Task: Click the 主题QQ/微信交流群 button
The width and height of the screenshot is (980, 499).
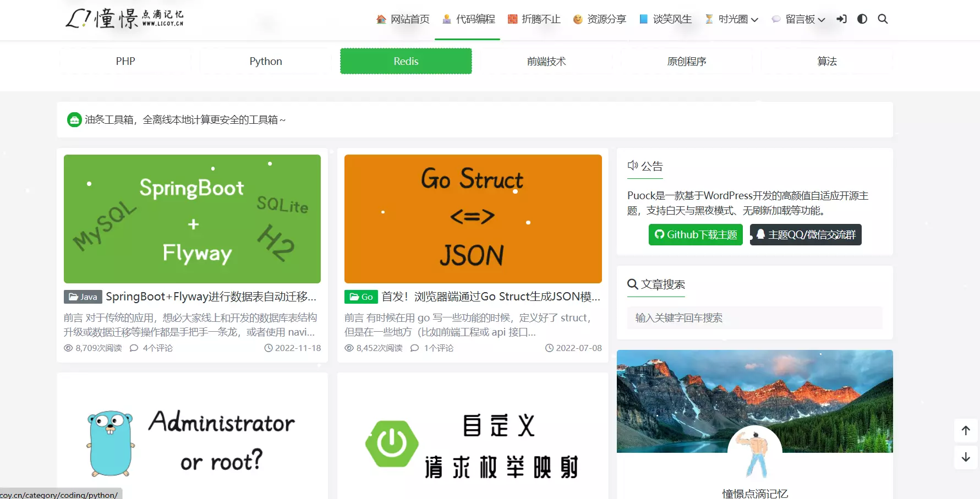Action: (x=806, y=235)
